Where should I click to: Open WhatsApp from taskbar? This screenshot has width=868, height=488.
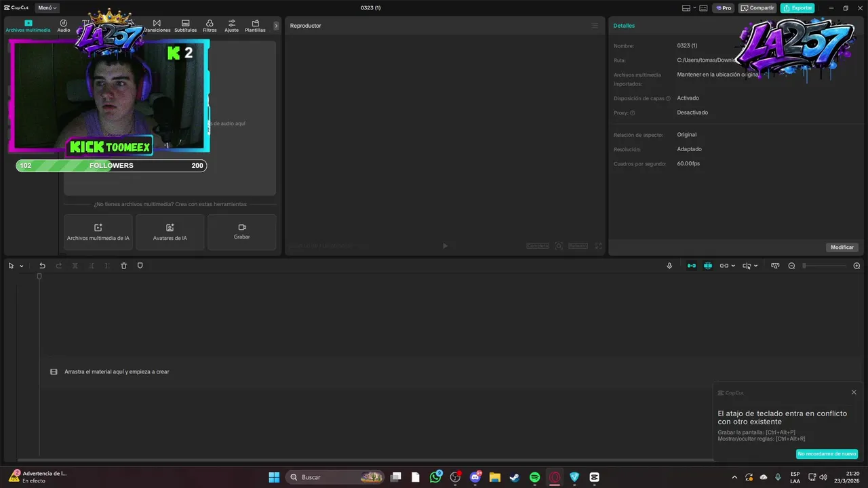click(x=435, y=477)
